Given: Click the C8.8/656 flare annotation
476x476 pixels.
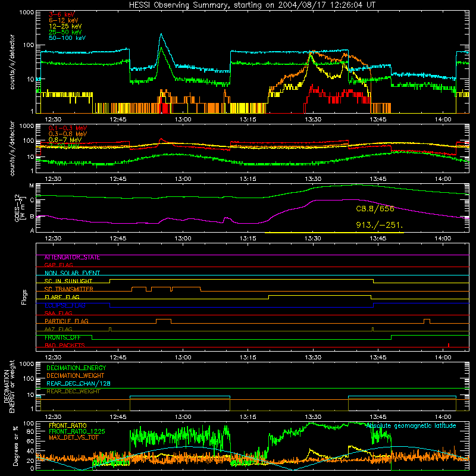Looking at the screenshot, I should click(375, 209).
